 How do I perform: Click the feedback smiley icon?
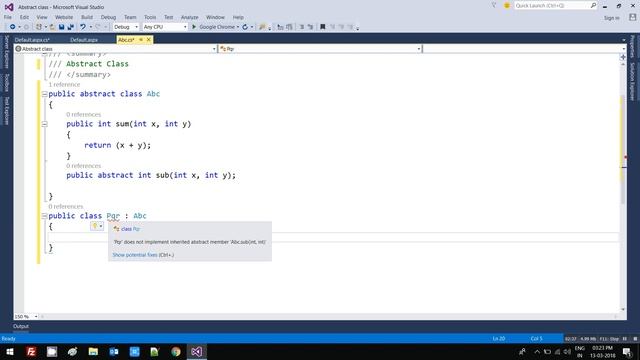tap(507, 5)
